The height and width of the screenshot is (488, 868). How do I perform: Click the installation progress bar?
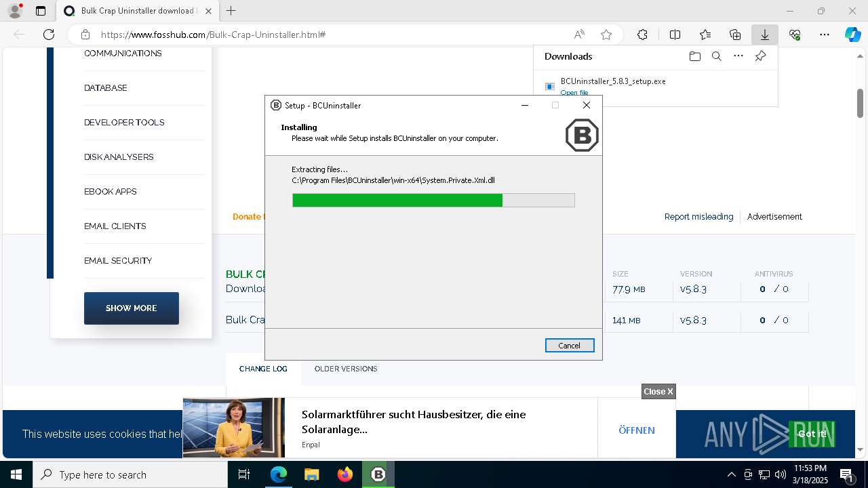433,200
